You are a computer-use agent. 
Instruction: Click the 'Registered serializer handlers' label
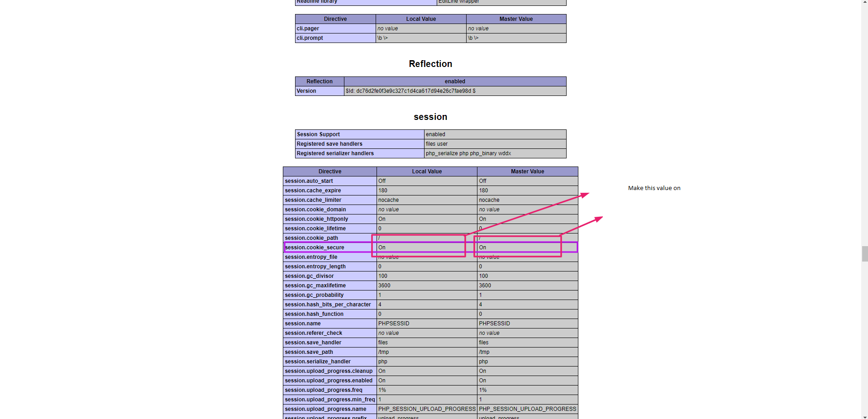pos(335,153)
